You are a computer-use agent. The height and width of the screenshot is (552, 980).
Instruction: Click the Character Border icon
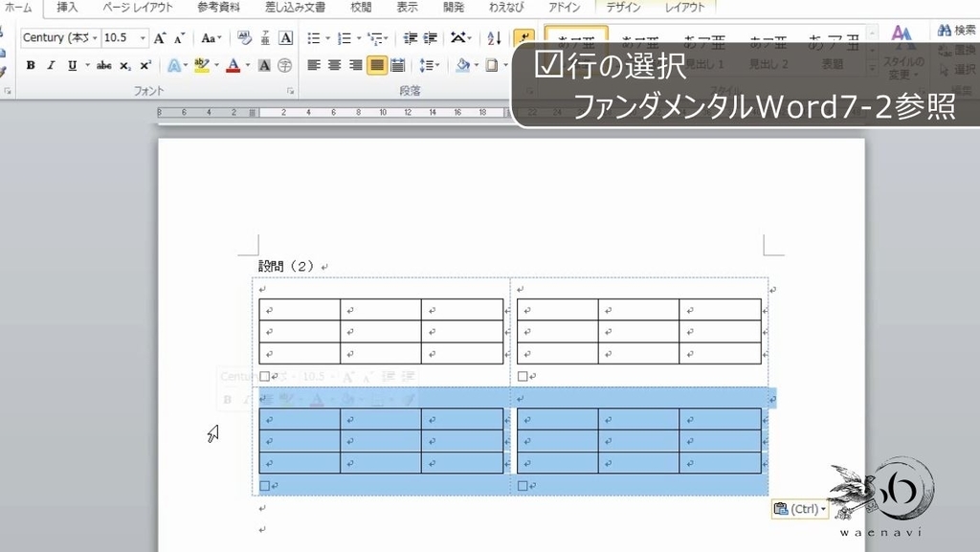285,38
